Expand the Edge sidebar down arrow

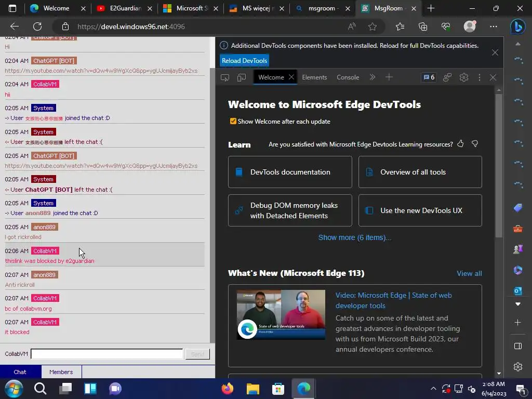point(518,304)
